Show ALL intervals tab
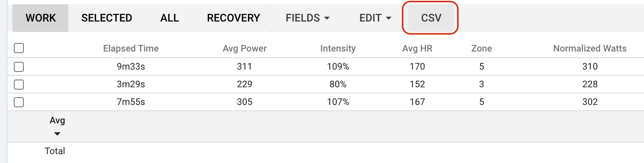Image resolution: width=644 pixels, height=163 pixels. (x=170, y=18)
